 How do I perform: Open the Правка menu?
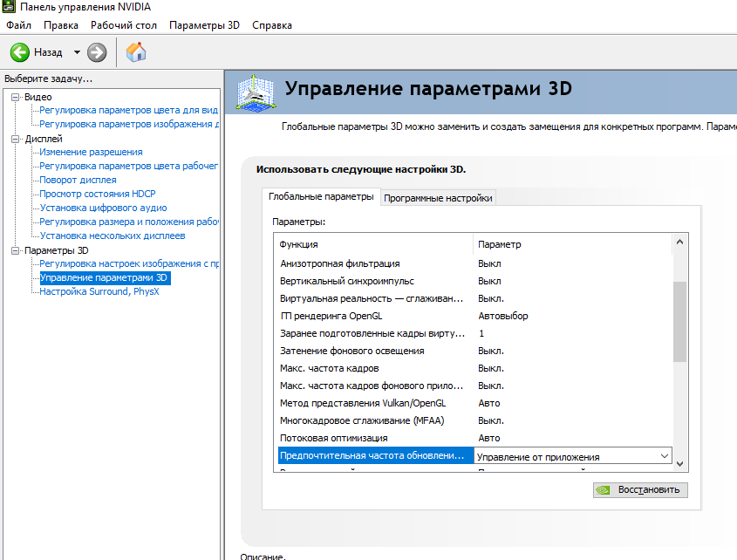(61, 25)
